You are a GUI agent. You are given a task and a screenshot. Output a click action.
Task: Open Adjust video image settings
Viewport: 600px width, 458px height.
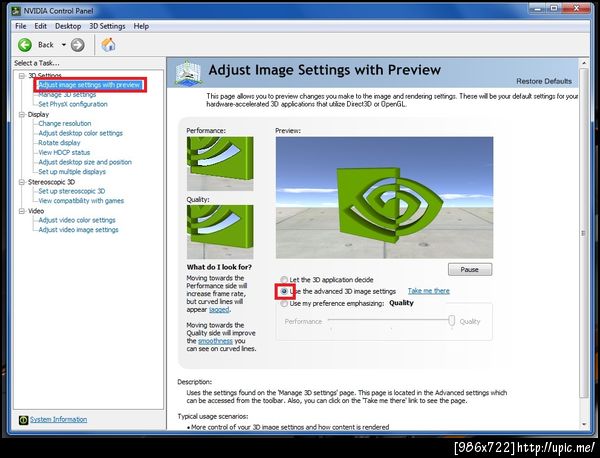[78, 230]
